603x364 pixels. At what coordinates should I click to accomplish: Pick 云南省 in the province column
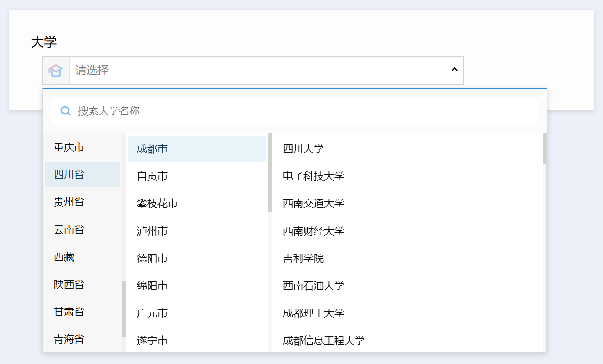point(82,229)
